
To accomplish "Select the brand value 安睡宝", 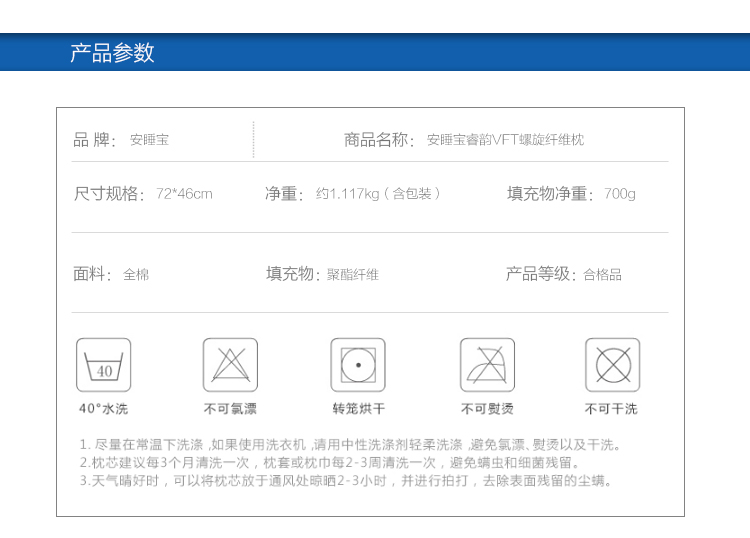I will [149, 140].
